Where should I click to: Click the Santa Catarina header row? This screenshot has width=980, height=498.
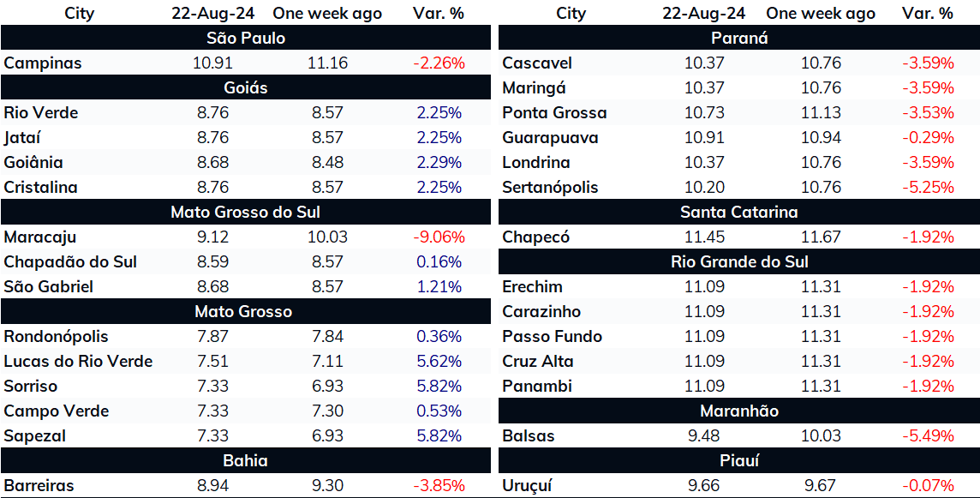tap(739, 212)
